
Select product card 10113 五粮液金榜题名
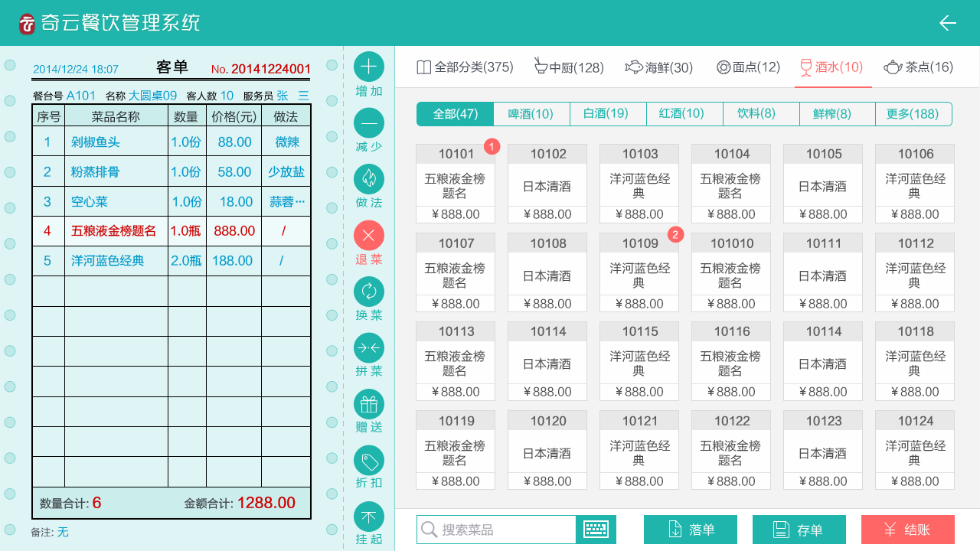456,361
